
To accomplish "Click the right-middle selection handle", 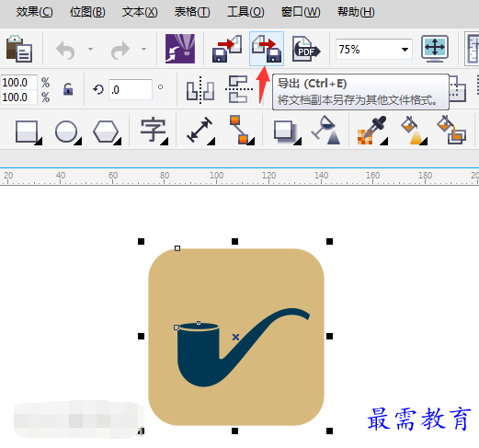I will pyautogui.click(x=329, y=337).
